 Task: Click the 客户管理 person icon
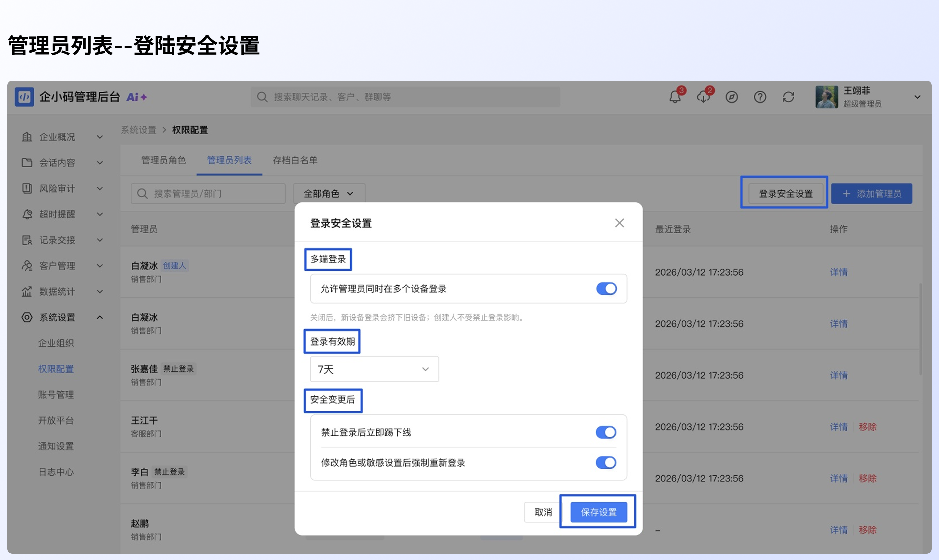coord(27,266)
